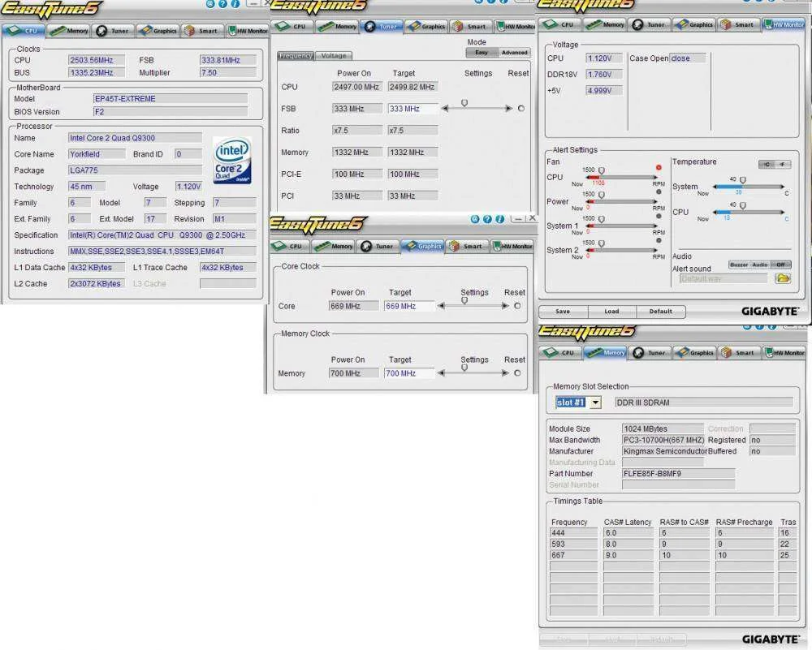
Task: Click CPU temperature slider right arrow
Action: [783, 212]
